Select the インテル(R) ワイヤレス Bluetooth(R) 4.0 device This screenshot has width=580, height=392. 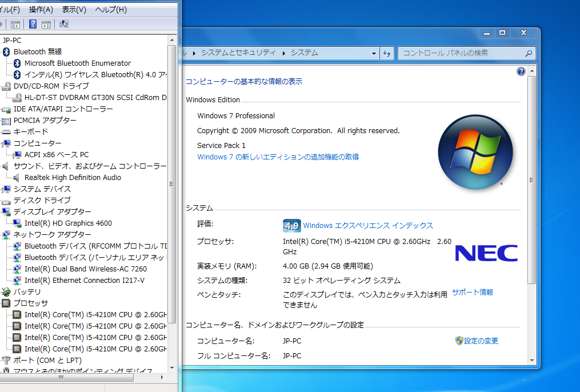pos(96,75)
